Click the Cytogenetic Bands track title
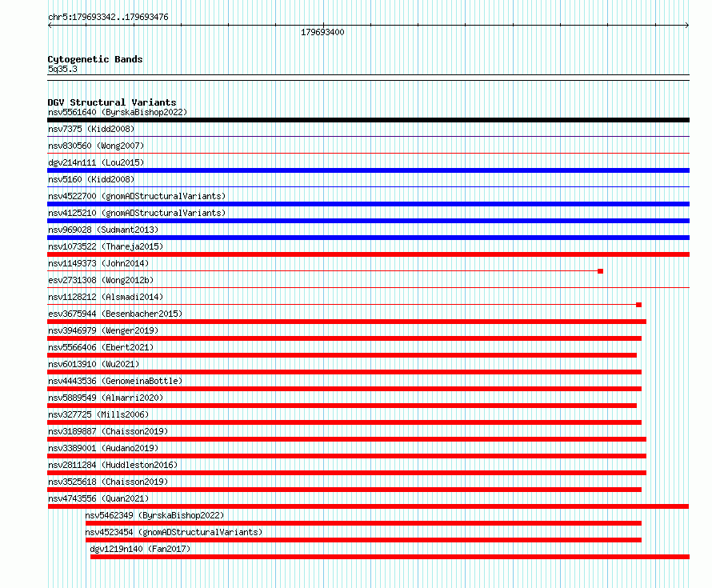This screenshot has height=588, width=712. (95, 59)
